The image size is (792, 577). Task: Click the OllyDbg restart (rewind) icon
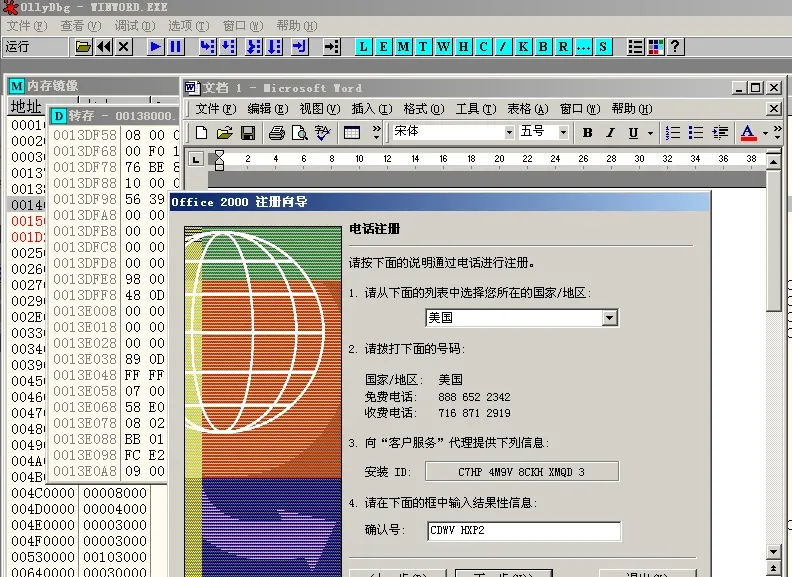tap(104, 47)
